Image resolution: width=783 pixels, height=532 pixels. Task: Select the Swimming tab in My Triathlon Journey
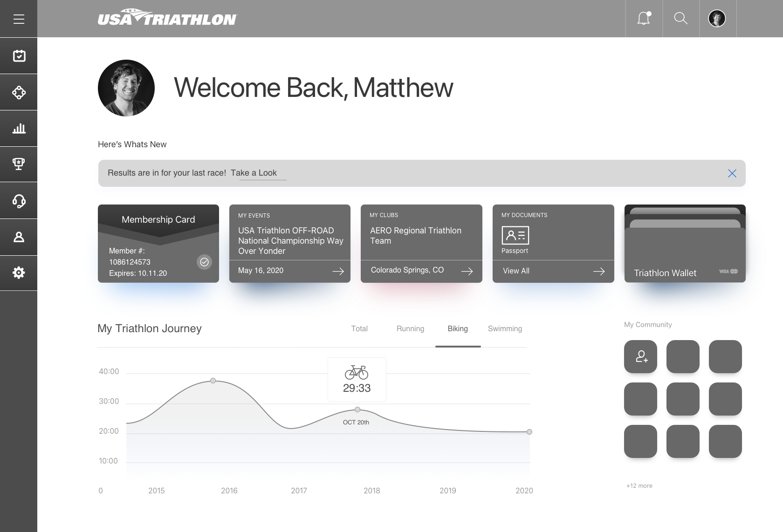[x=505, y=328]
